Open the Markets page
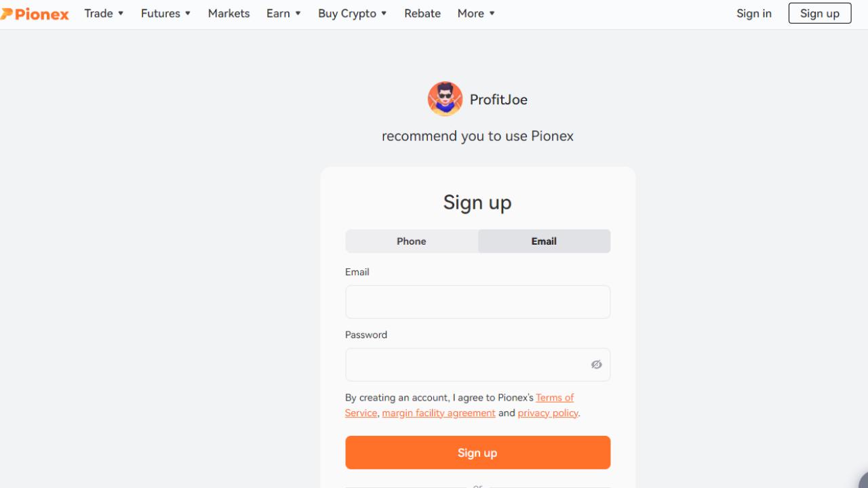 pyautogui.click(x=229, y=14)
